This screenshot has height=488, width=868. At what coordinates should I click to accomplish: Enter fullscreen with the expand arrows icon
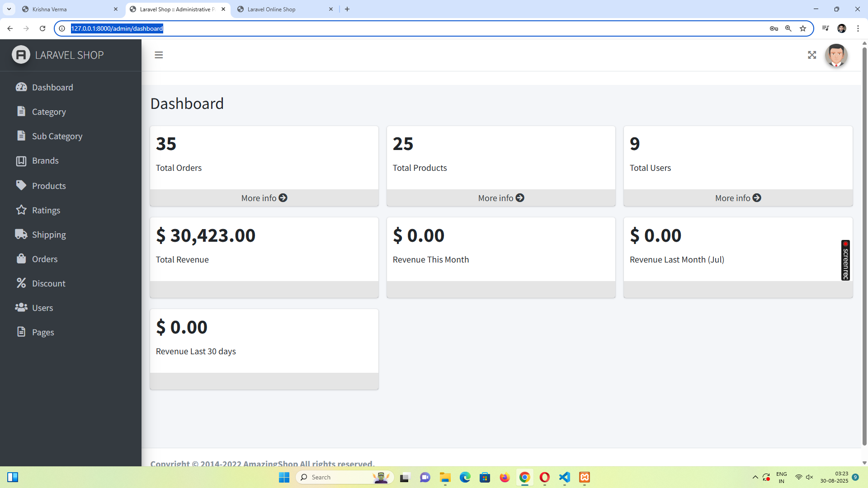click(x=812, y=55)
